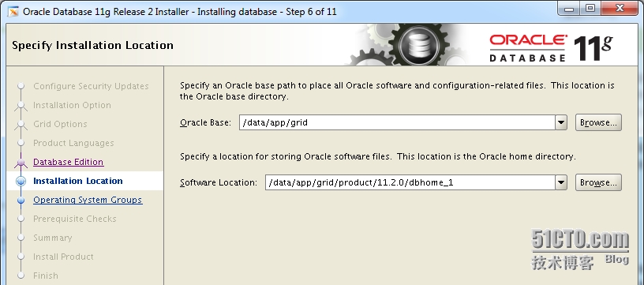Click the Summary step label
Screen dimensions: 644x285
53,238
